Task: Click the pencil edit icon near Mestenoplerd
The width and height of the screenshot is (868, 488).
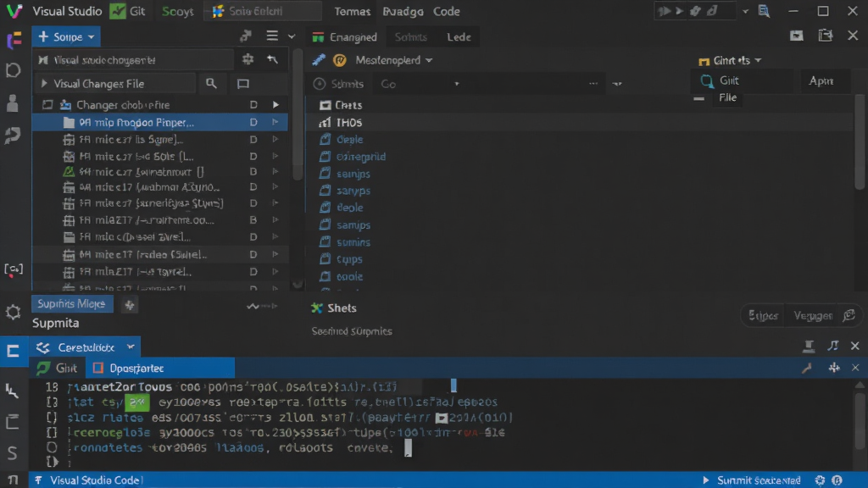Action: point(319,60)
